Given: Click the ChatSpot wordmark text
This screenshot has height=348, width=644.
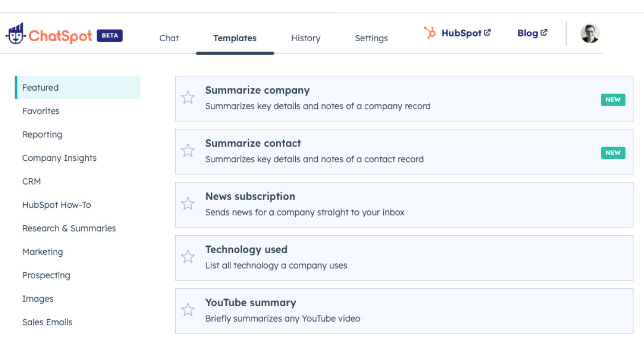Looking at the screenshot, I should 60,36.
